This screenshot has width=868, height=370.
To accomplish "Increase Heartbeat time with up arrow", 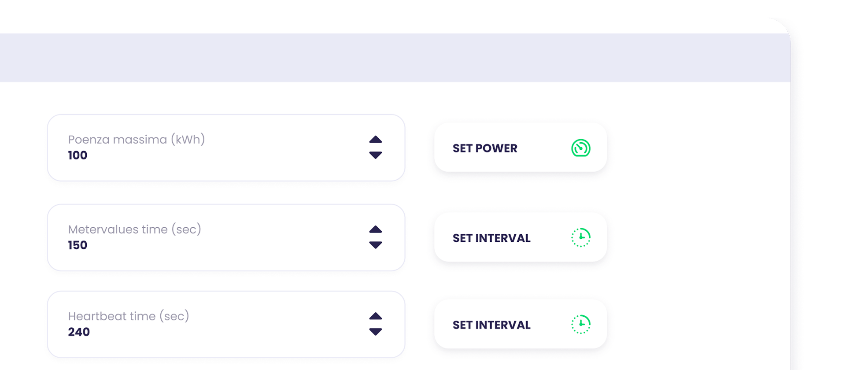I will (375, 316).
